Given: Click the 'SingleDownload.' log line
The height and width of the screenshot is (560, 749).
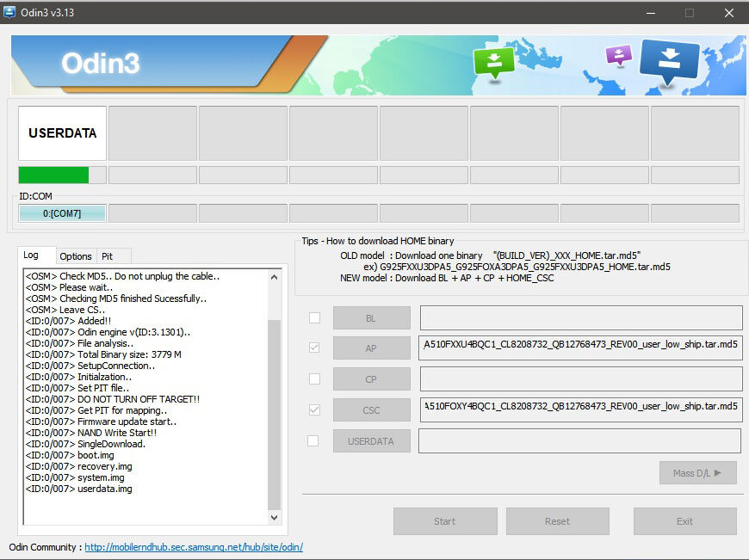Looking at the screenshot, I should [85, 444].
